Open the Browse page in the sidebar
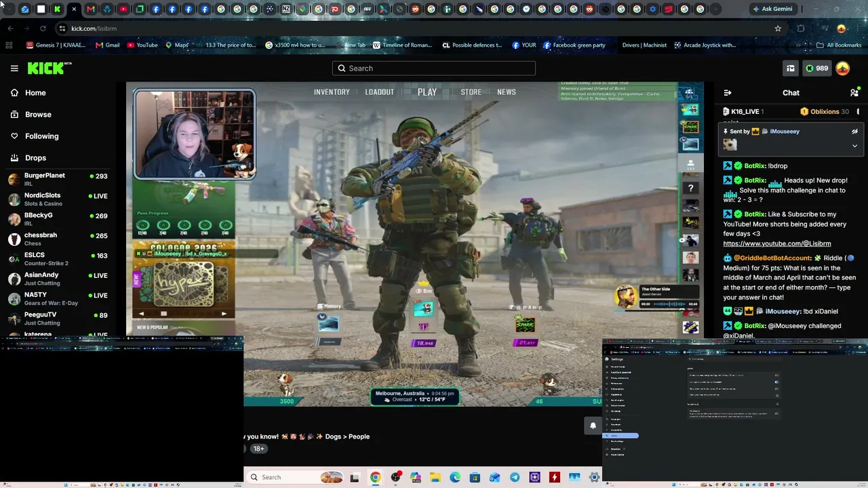The height and width of the screenshot is (488, 868). 38,115
